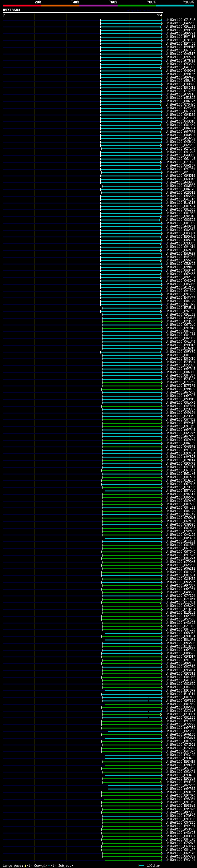Click the red ~20% identity legend segment

click(x=22, y=6)
